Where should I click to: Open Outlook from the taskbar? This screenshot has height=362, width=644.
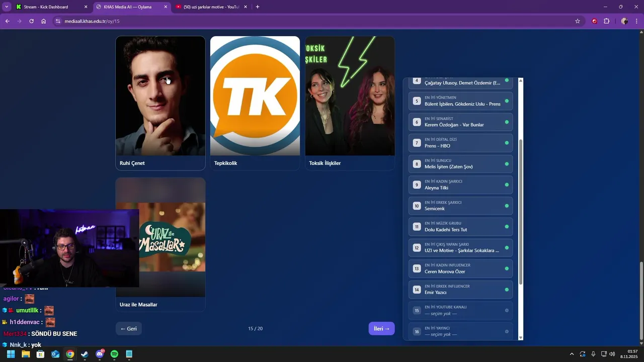(55, 354)
